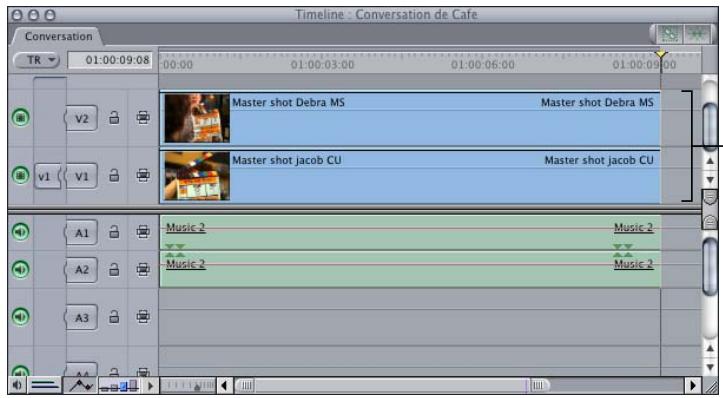Screen dimensions: 723x398
Task: Toggle Auto Select on V2 track
Action: 143,118
